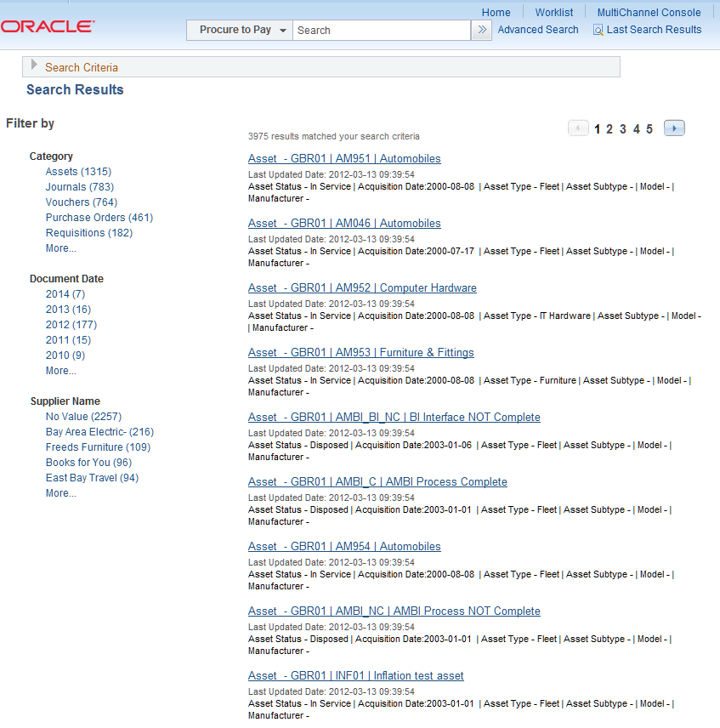Filter supplier by Books for You (96)
The height and width of the screenshot is (728, 720).
(88, 463)
